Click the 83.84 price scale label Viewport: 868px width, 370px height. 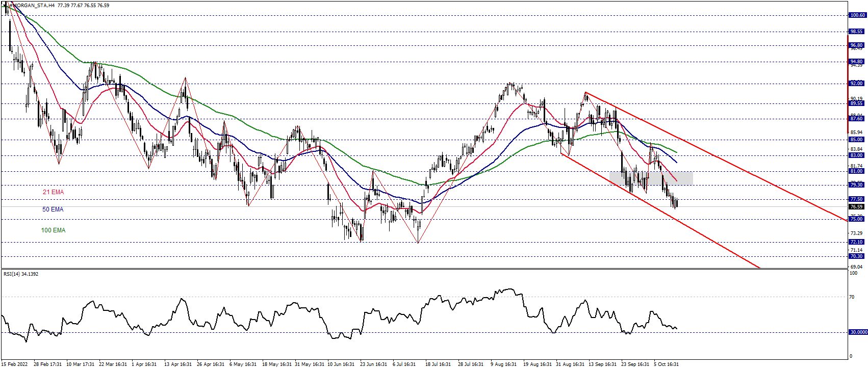856,149
